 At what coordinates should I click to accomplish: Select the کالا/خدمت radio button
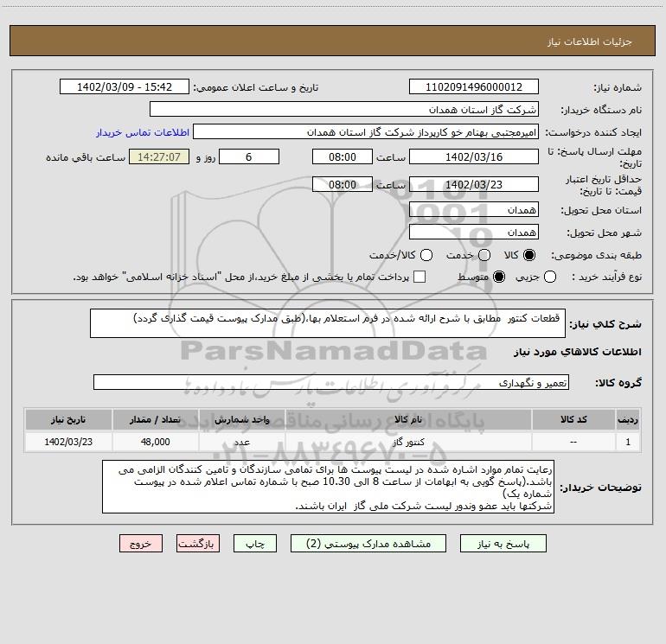pos(426,255)
